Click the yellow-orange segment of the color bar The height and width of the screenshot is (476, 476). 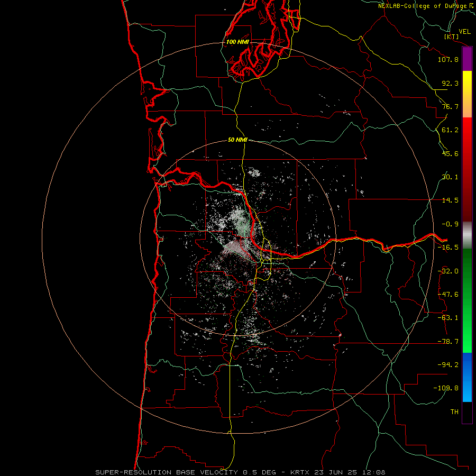coord(467,94)
